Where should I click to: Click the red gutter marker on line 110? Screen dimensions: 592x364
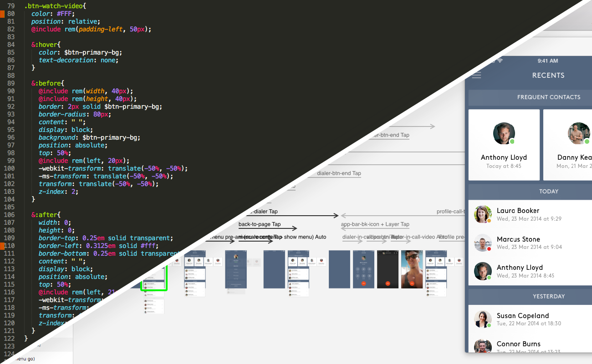[2, 246]
